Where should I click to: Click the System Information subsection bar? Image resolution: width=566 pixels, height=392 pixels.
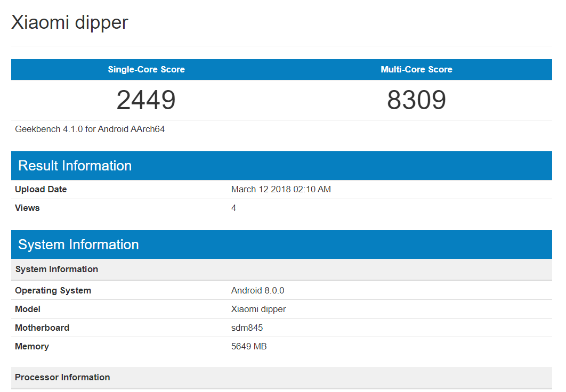(x=56, y=269)
